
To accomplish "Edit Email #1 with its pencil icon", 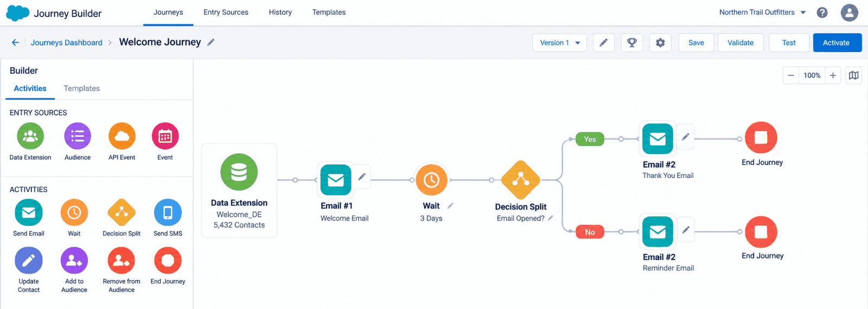I will 362,176.
